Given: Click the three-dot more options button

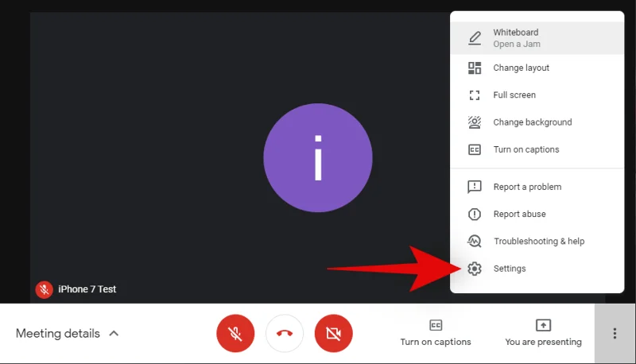Looking at the screenshot, I should [615, 333].
